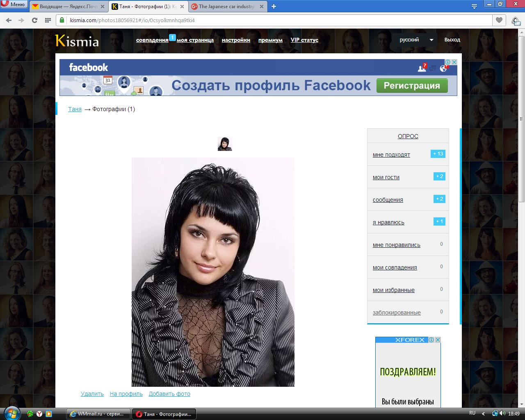
Task: Click the Таня breadcrumb link
Action: pos(75,109)
